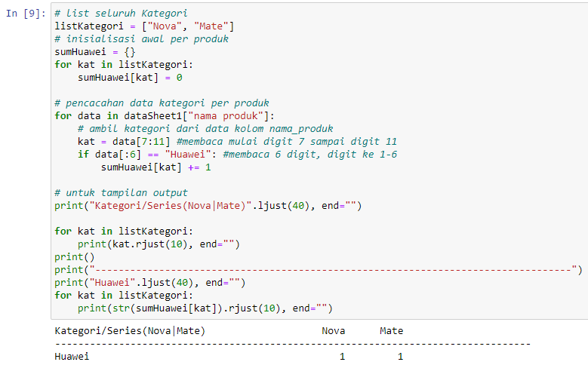
Task: Click the comment 'untuk tampilan output'
Action: (x=121, y=193)
